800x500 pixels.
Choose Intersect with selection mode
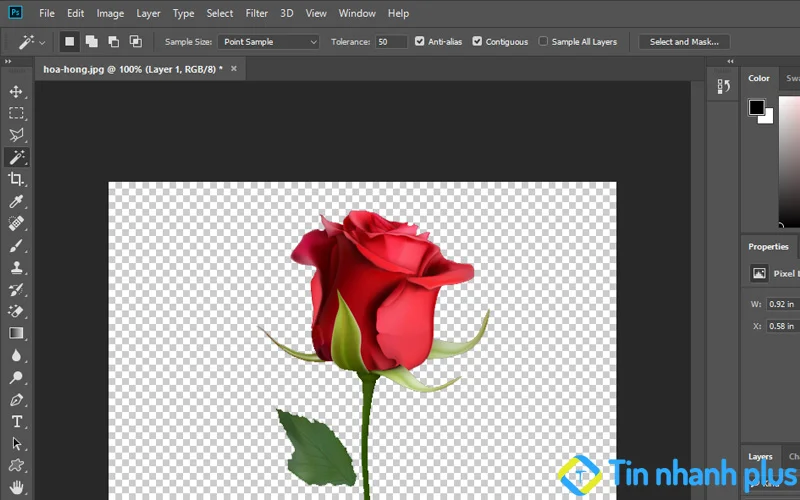click(x=136, y=41)
